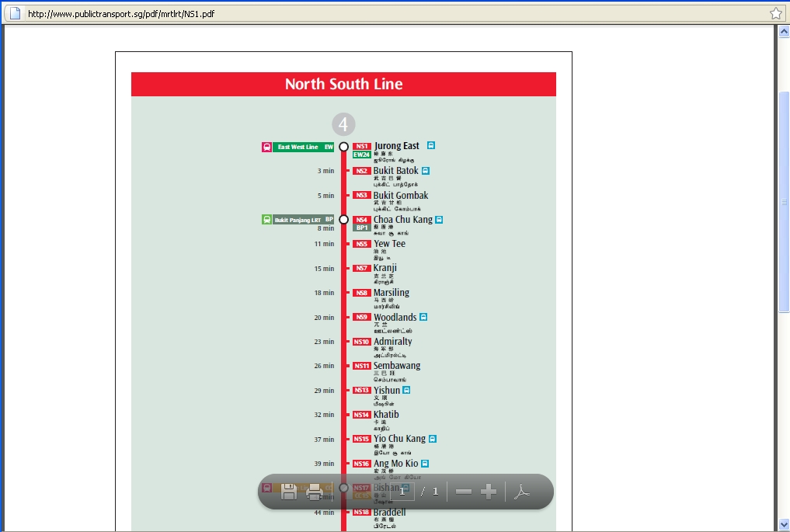The height and width of the screenshot is (532, 790).
Task: Click the bus icon next to Woodlands
Action: pyautogui.click(x=423, y=317)
